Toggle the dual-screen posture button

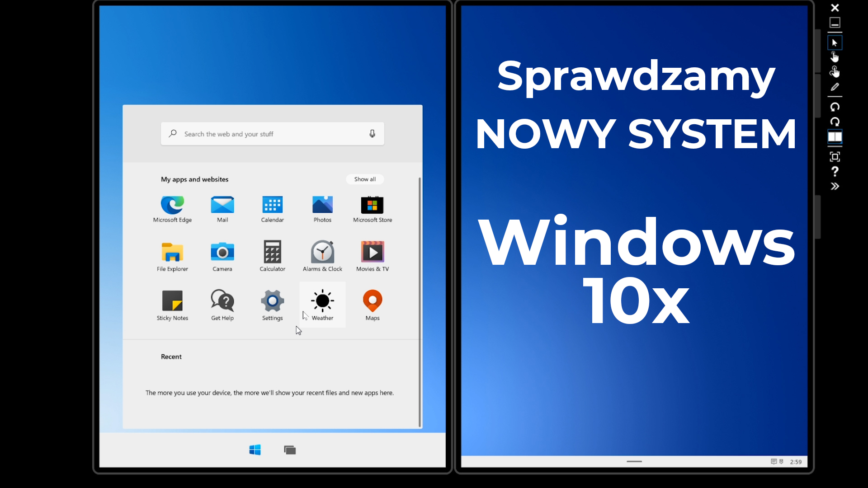pos(835,136)
